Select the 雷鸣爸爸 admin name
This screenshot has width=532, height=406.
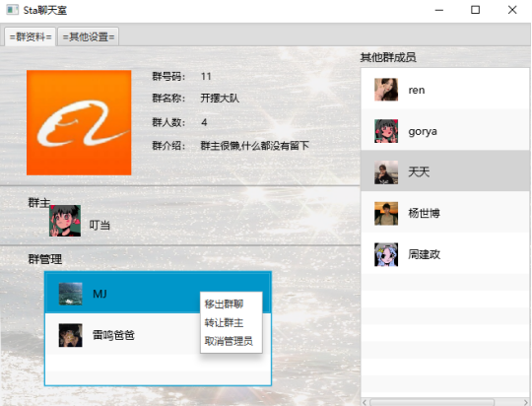click(x=113, y=335)
